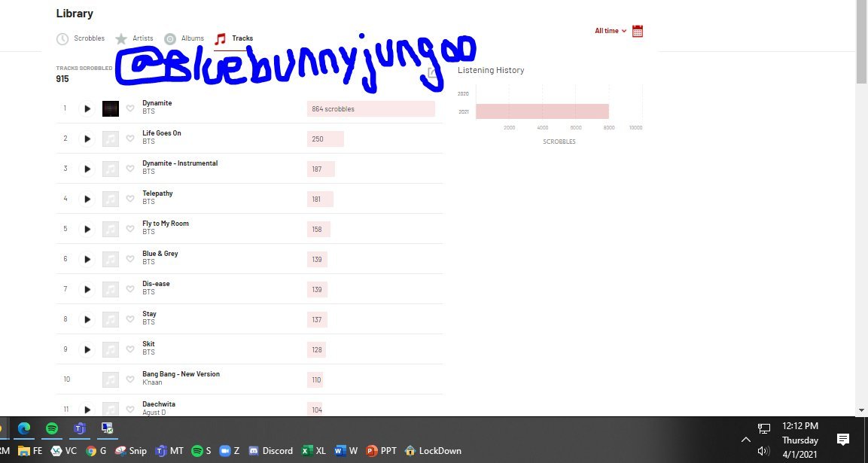
Task: Play the Daechwita track
Action: click(87, 410)
